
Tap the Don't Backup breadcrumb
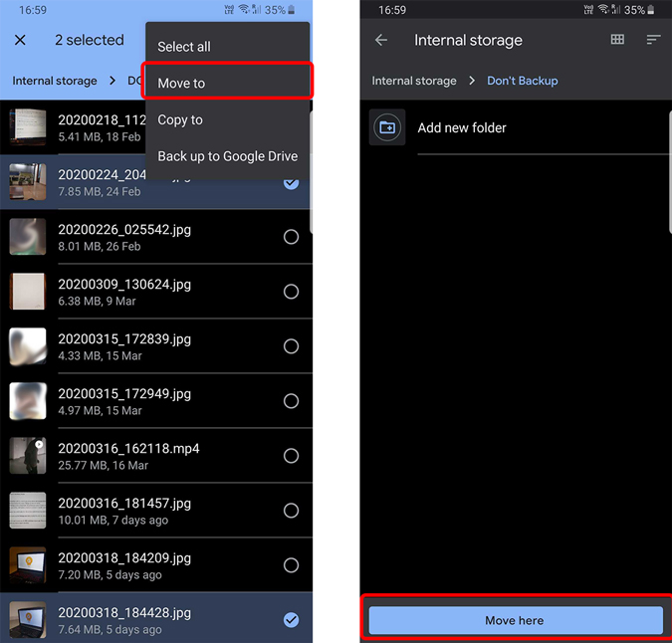(523, 81)
